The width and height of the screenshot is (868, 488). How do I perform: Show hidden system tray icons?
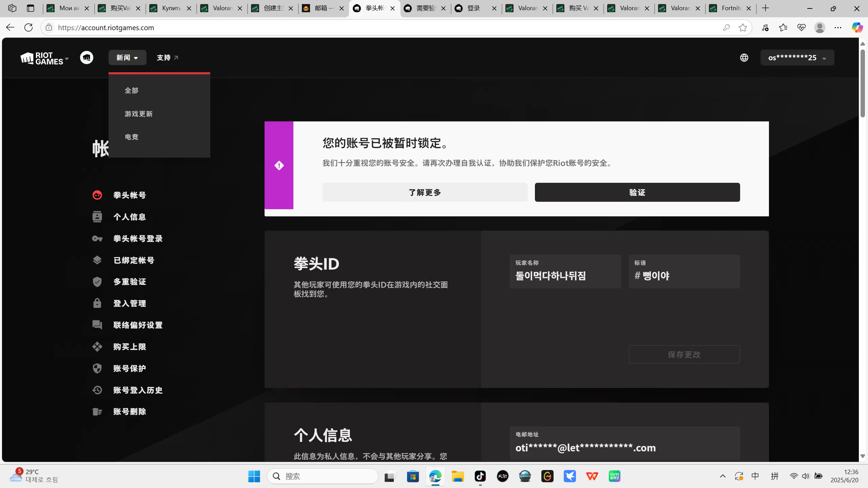[x=722, y=476]
